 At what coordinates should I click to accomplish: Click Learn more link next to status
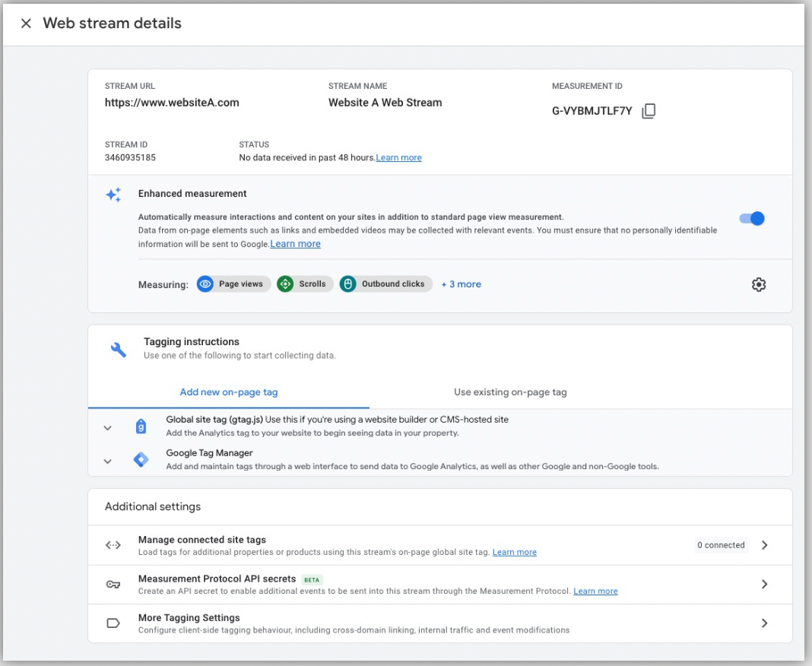coord(398,158)
